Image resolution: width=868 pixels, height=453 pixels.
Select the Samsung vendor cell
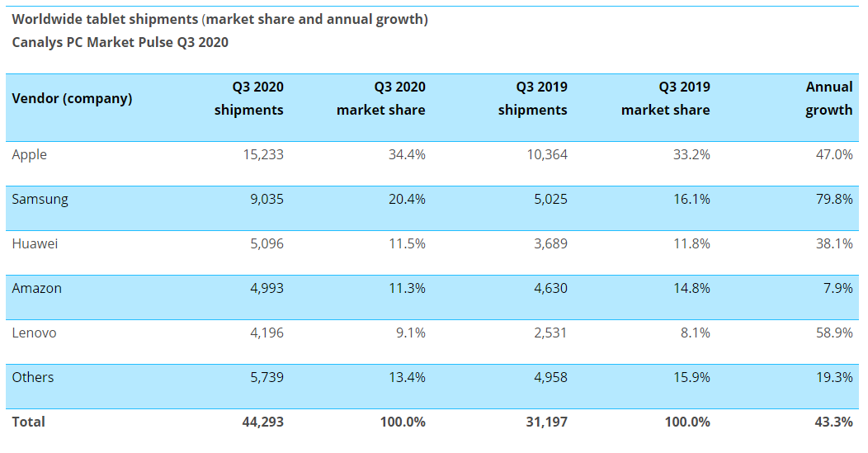[40, 200]
